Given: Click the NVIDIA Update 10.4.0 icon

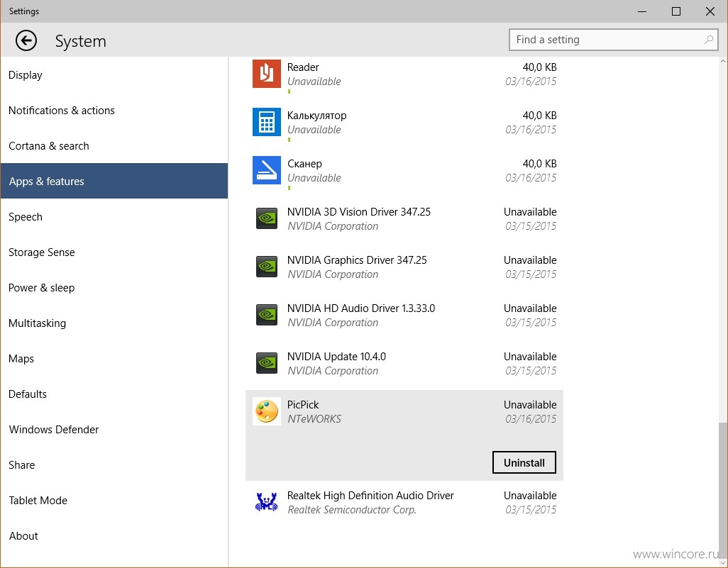Looking at the screenshot, I should 267,363.
